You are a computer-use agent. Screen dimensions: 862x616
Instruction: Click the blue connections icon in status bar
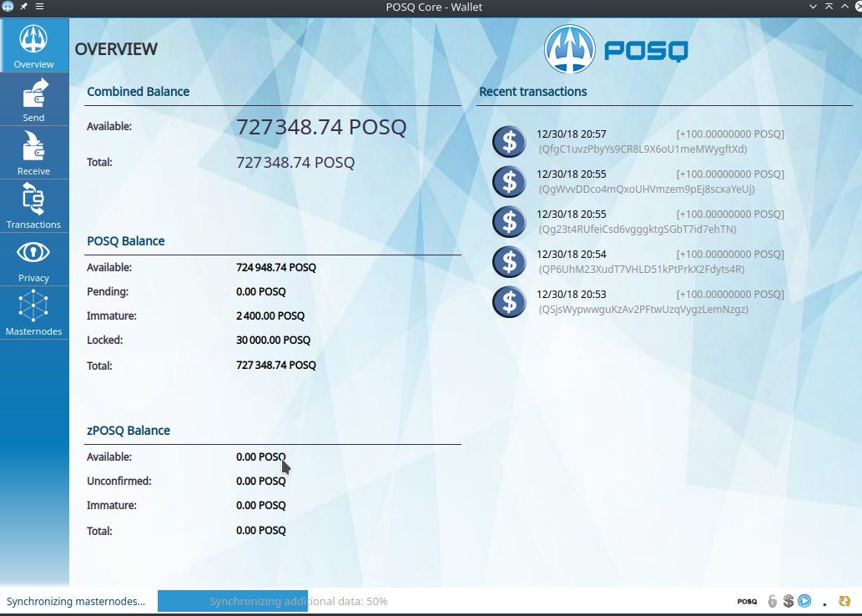804,600
